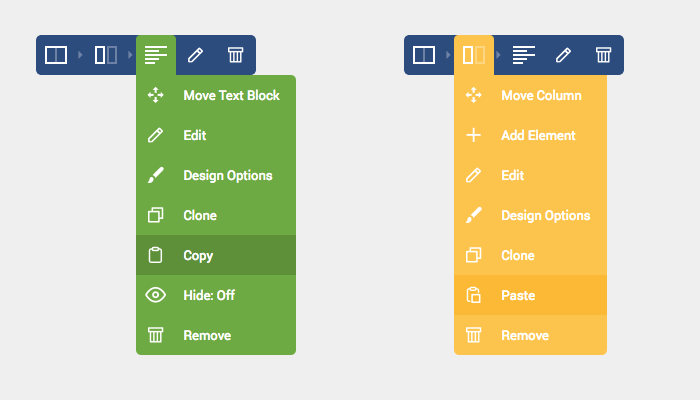This screenshot has width=700, height=400.
Task: Expand arrow after row icon, left toolbar
Action: (x=80, y=55)
